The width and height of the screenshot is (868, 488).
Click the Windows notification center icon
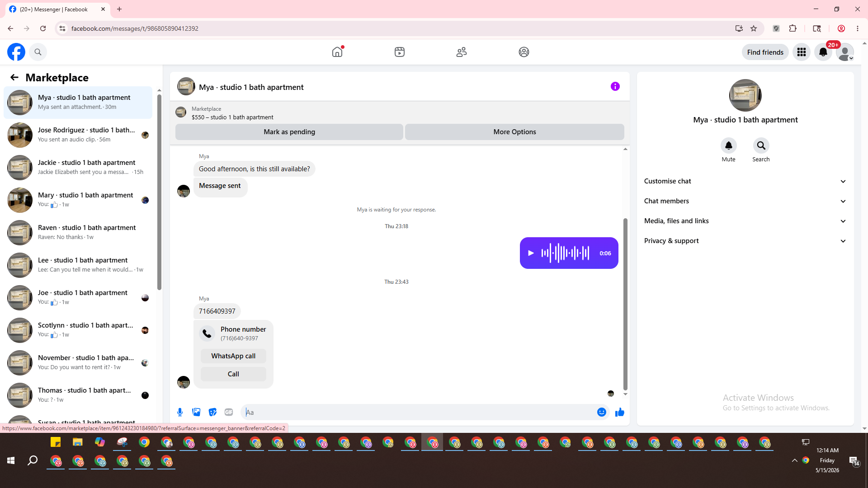[x=854, y=460]
